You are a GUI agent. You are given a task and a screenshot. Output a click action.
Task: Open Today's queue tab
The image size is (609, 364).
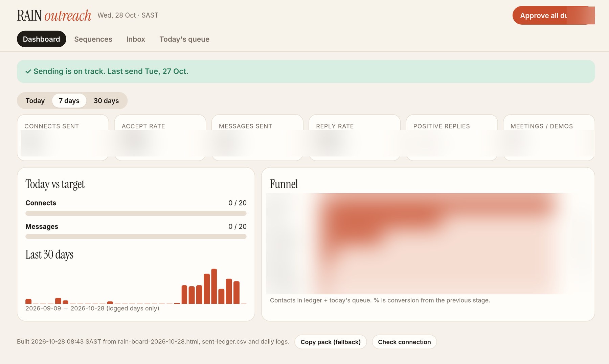coord(184,39)
